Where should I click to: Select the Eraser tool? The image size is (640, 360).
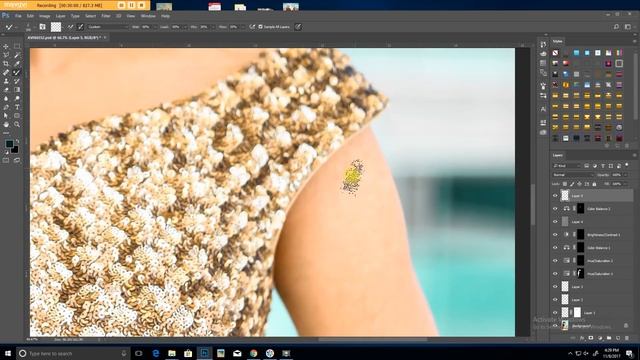tap(6, 90)
